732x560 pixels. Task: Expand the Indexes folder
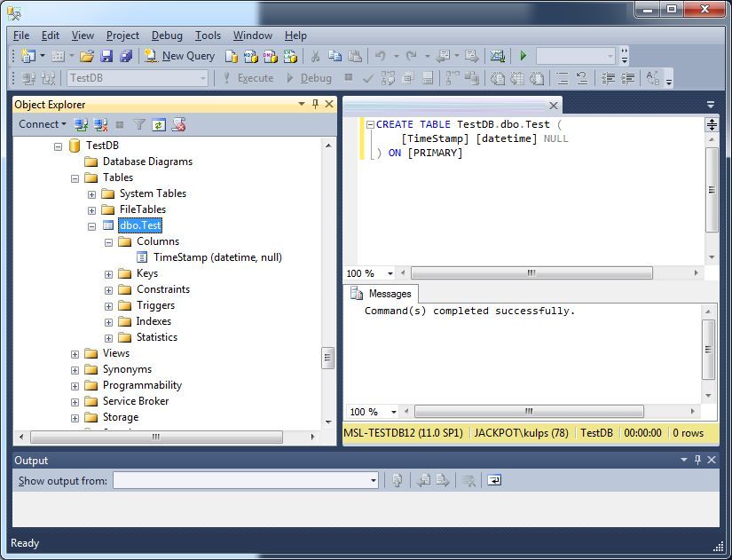pyautogui.click(x=108, y=321)
